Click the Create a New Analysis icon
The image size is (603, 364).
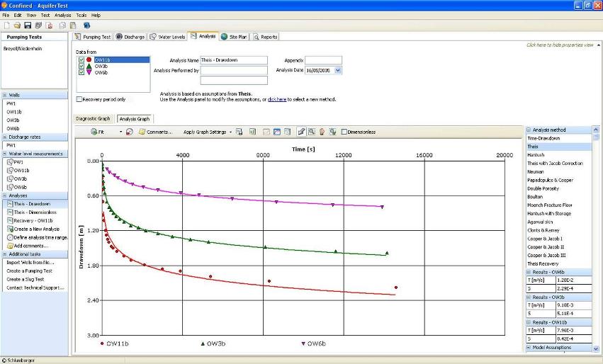(x=11, y=229)
